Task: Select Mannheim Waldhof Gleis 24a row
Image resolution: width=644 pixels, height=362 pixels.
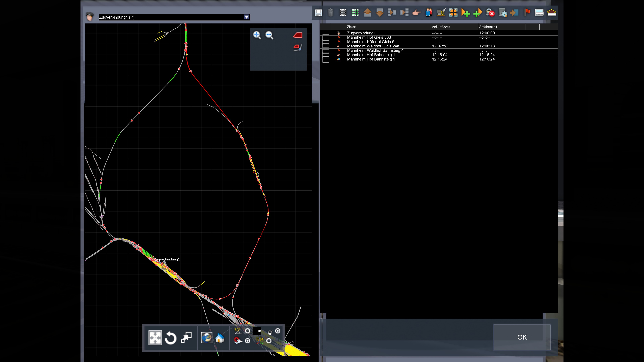Action: pyautogui.click(x=373, y=46)
